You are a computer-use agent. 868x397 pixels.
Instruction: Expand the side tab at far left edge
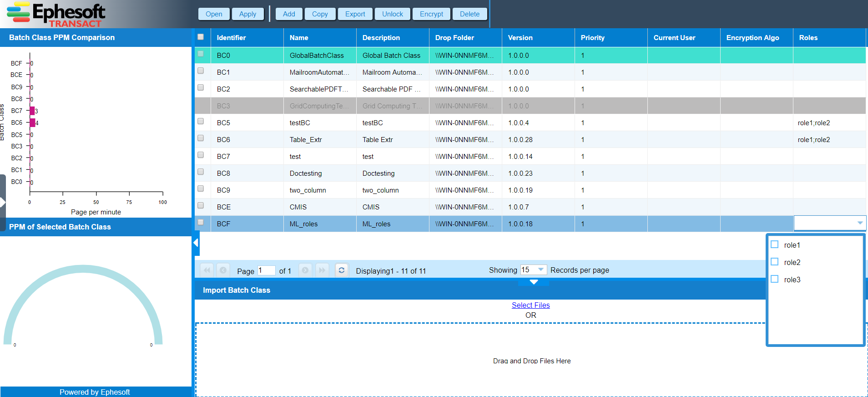point(3,202)
